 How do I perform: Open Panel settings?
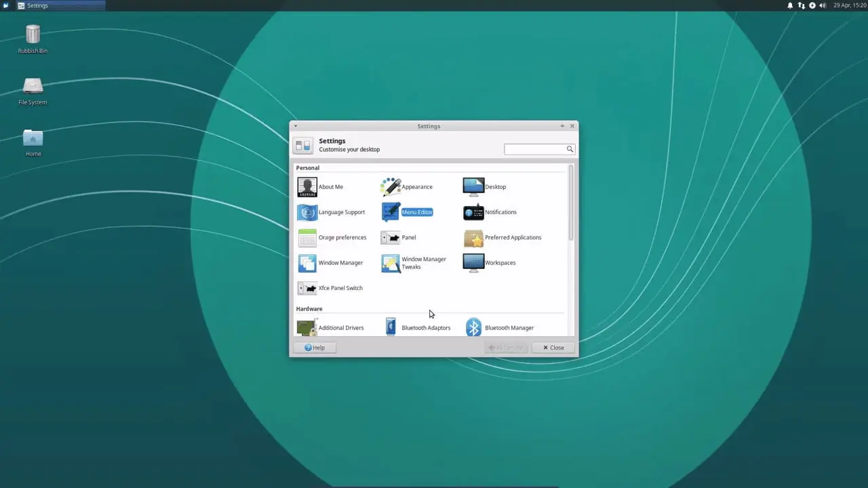point(399,238)
